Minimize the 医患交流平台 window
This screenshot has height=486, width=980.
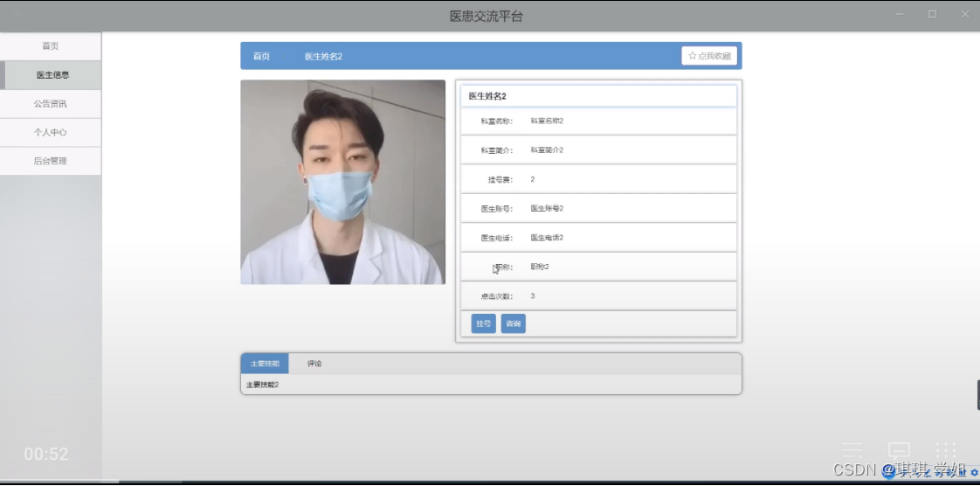tap(900, 14)
